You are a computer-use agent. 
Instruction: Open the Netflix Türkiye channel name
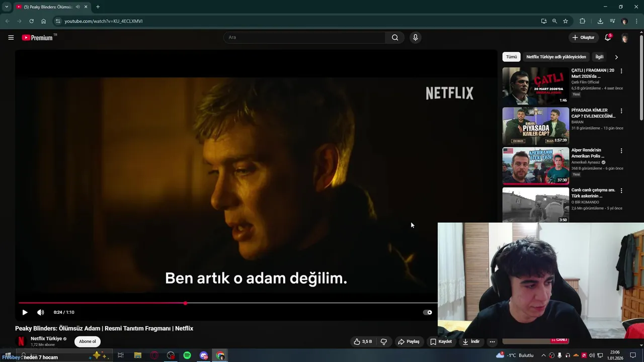46,338
